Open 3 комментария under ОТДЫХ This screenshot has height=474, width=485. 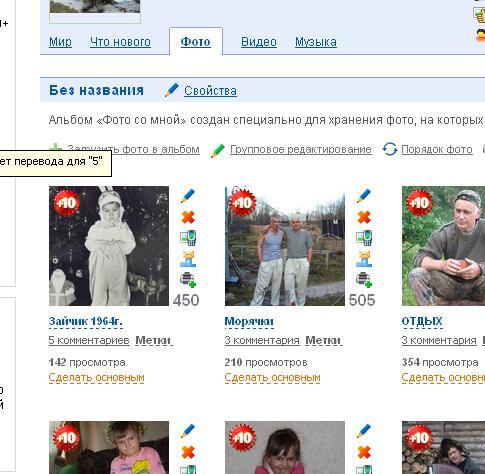pyautogui.click(x=439, y=340)
